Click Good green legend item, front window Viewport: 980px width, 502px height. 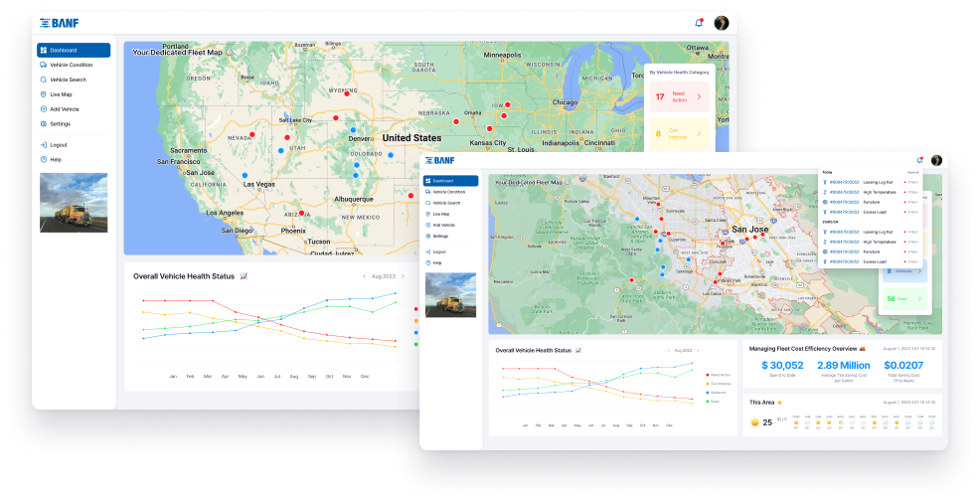[714, 402]
